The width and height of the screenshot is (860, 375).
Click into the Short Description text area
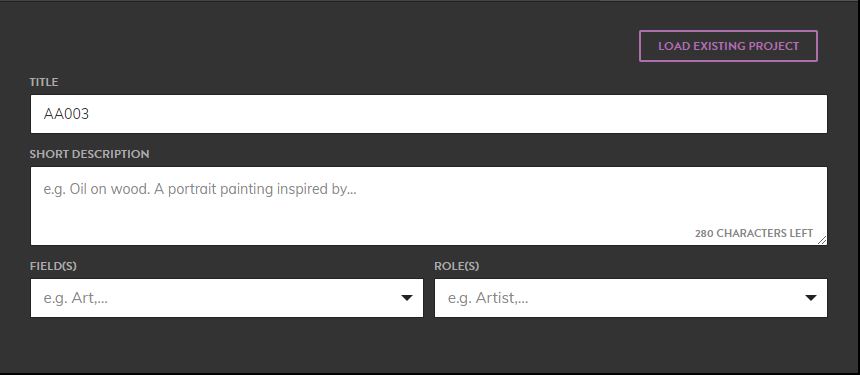(x=428, y=206)
